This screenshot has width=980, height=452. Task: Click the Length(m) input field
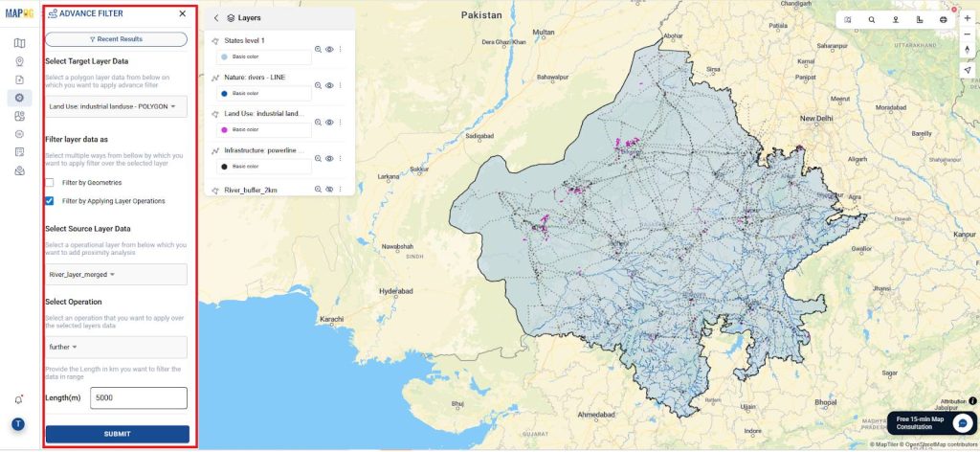pos(139,398)
